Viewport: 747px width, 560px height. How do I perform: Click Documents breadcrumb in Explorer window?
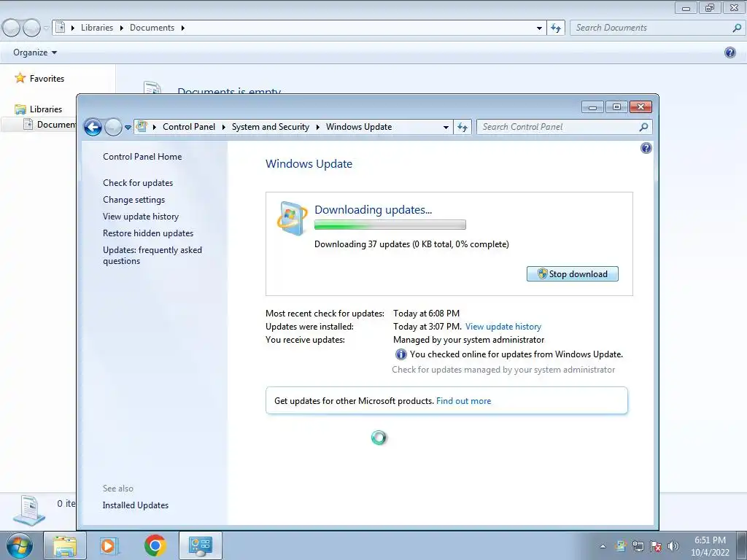tap(152, 28)
